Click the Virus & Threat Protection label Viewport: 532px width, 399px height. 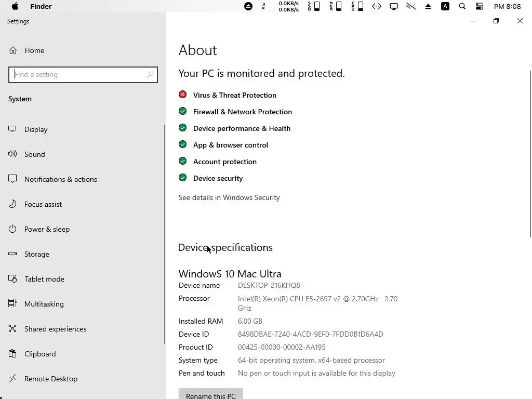235,95
